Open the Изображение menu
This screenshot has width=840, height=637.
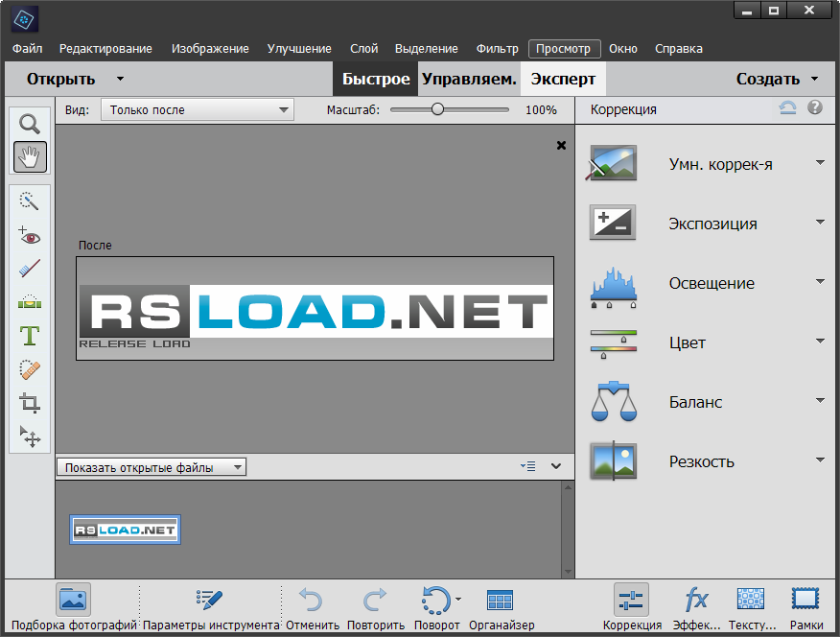(210, 49)
